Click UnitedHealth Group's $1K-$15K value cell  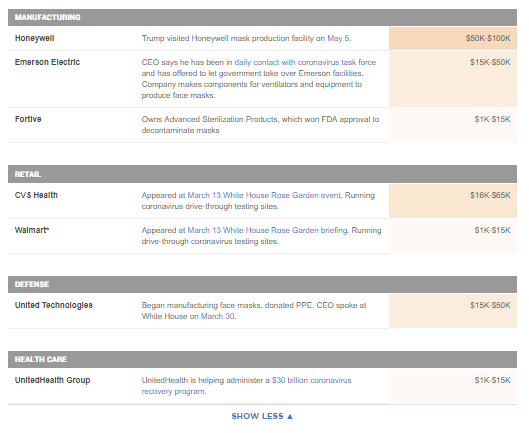point(453,386)
